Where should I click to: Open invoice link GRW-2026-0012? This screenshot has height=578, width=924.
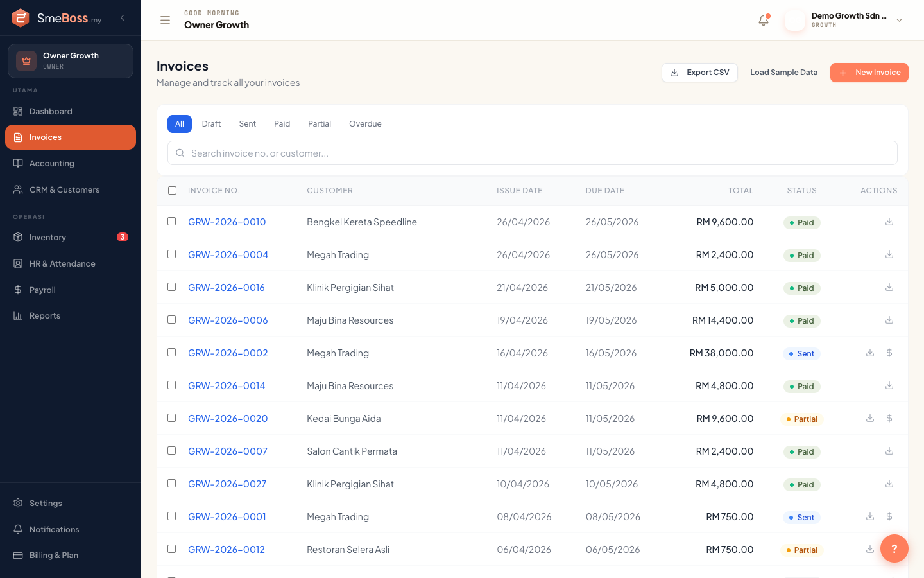pyautogui.click(x=227, y=550)
